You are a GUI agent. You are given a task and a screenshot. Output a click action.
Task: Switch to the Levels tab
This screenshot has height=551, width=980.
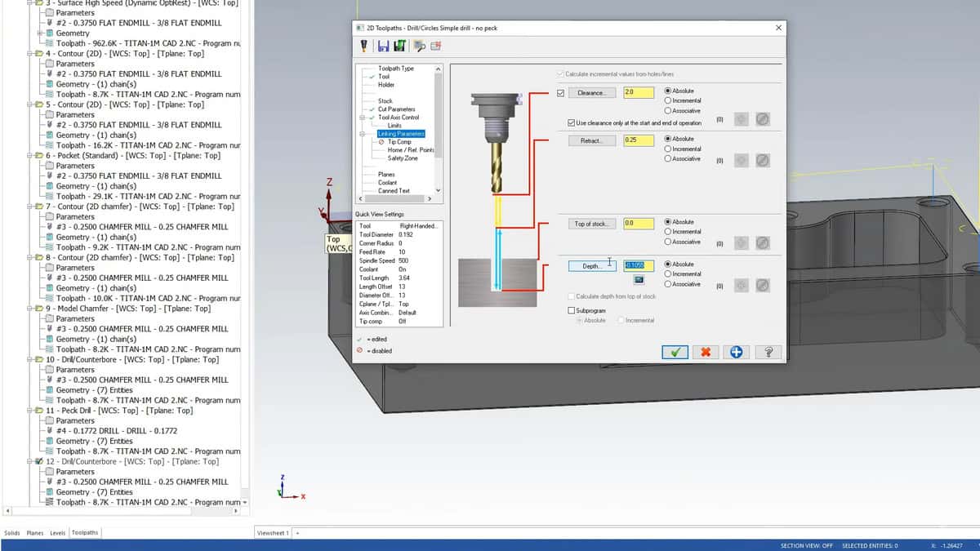point(57,533)
